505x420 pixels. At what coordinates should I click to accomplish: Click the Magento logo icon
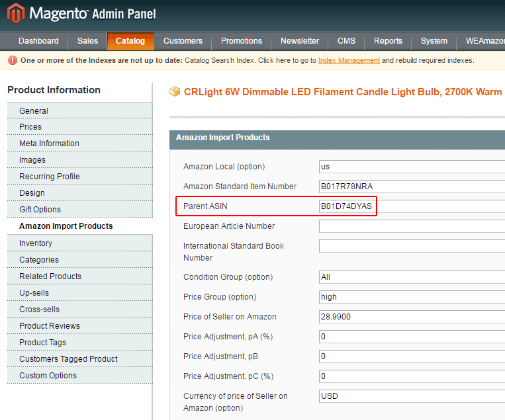[16, 13]
